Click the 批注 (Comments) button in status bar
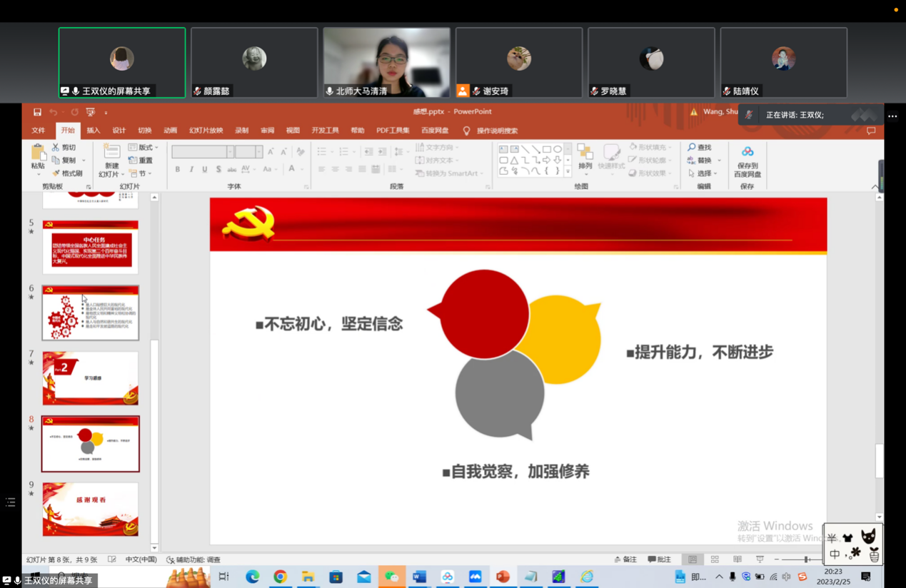The image size is (906, 588). 660,559
